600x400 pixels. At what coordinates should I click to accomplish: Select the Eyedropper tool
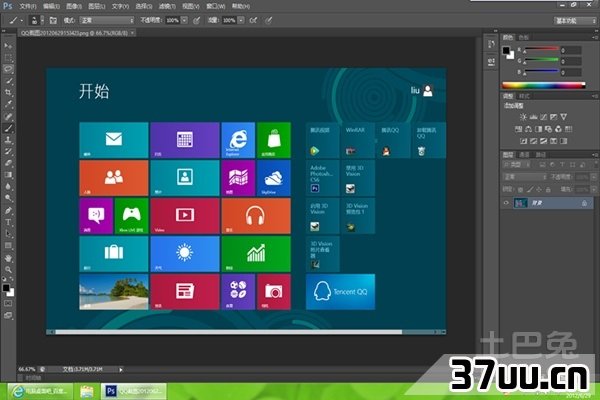coord(8,104)
